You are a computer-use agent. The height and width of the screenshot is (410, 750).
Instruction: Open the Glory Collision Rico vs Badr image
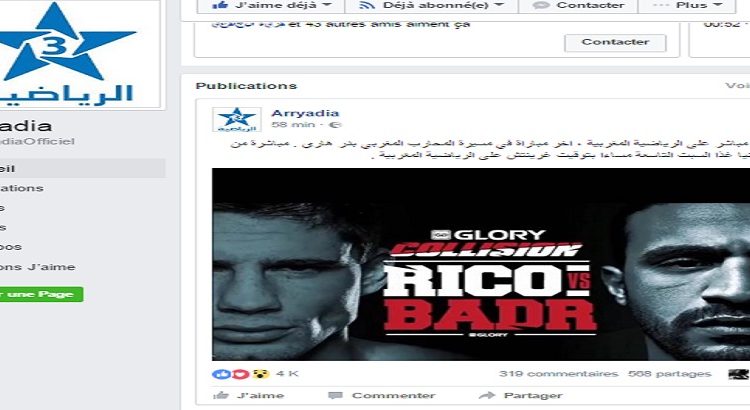click(481, 264)
